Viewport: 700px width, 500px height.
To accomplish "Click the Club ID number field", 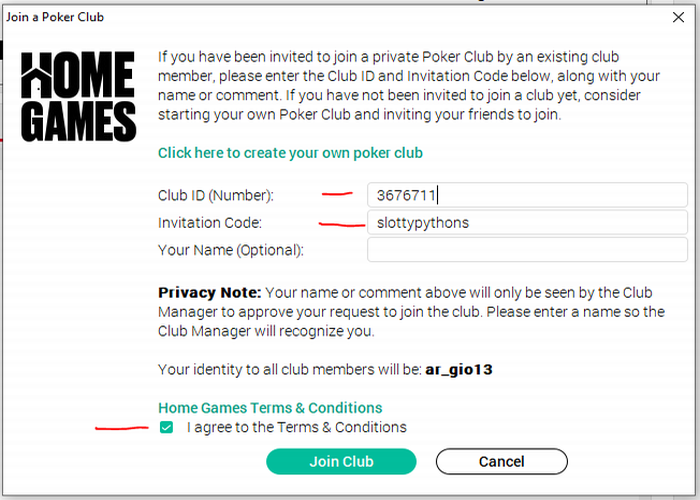I will pyautogui.click(x=527, y=195).
